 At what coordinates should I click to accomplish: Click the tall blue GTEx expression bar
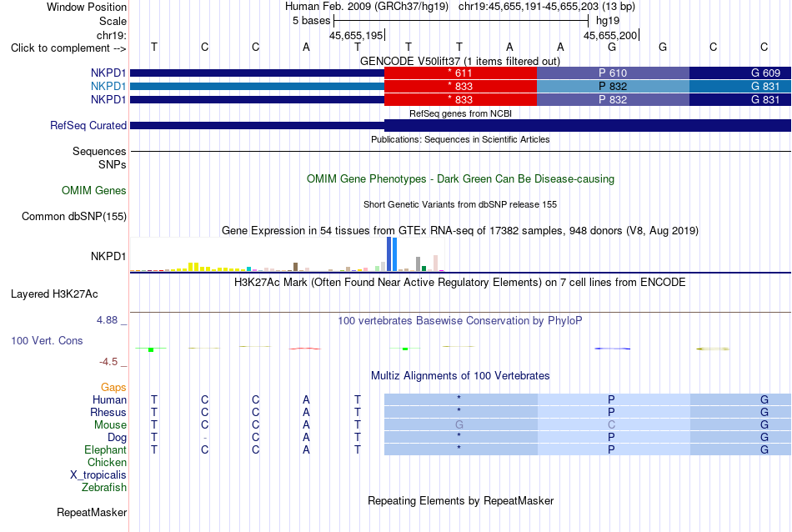point(389,254)
